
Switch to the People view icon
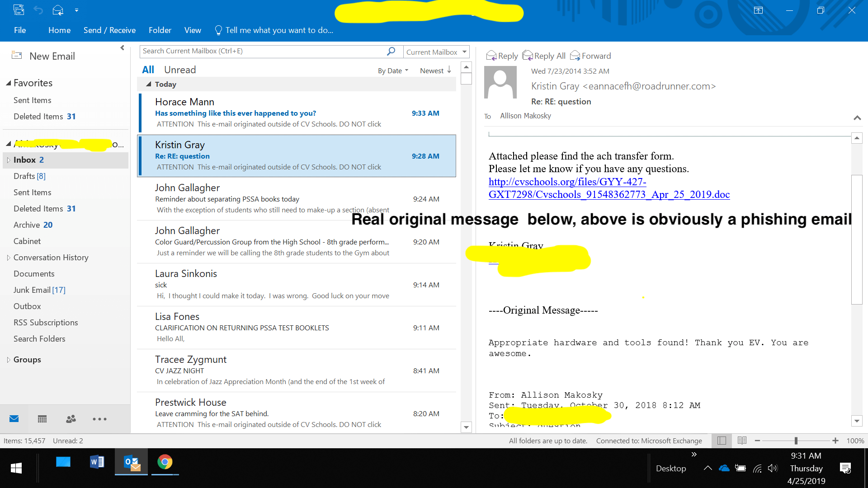(x=71, y=419)
